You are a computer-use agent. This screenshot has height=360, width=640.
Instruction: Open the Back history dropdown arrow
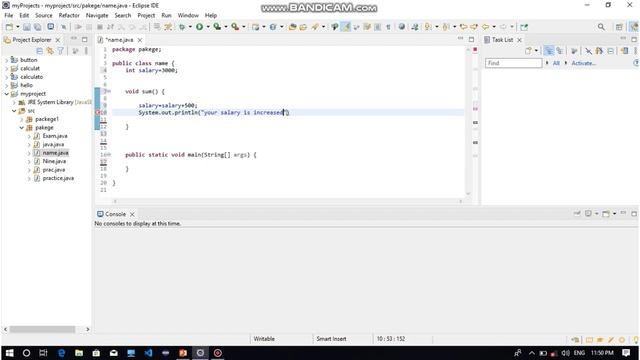click(494, 27)
